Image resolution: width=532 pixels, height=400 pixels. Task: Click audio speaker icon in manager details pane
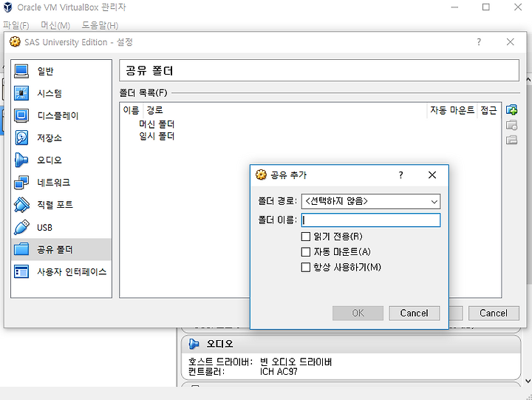coord(194,344)
